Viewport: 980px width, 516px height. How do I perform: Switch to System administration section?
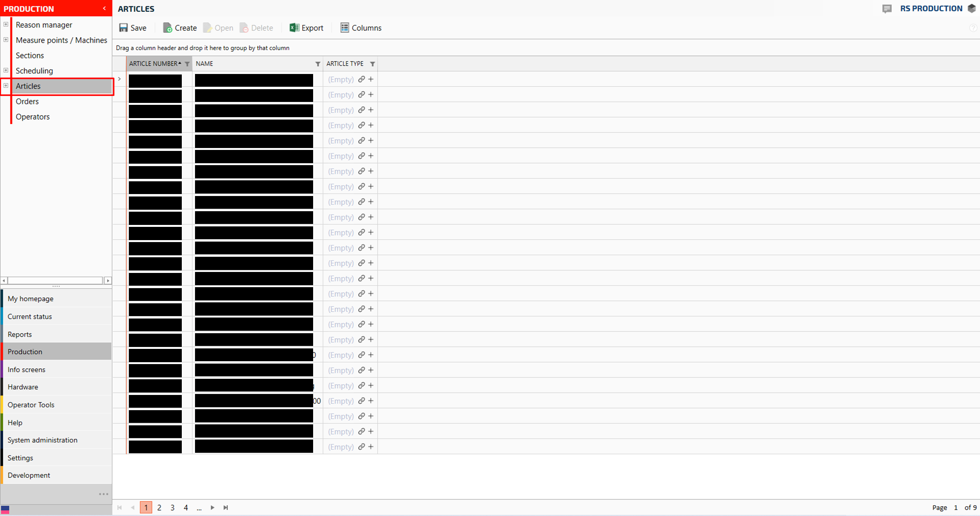pos(43,440)
